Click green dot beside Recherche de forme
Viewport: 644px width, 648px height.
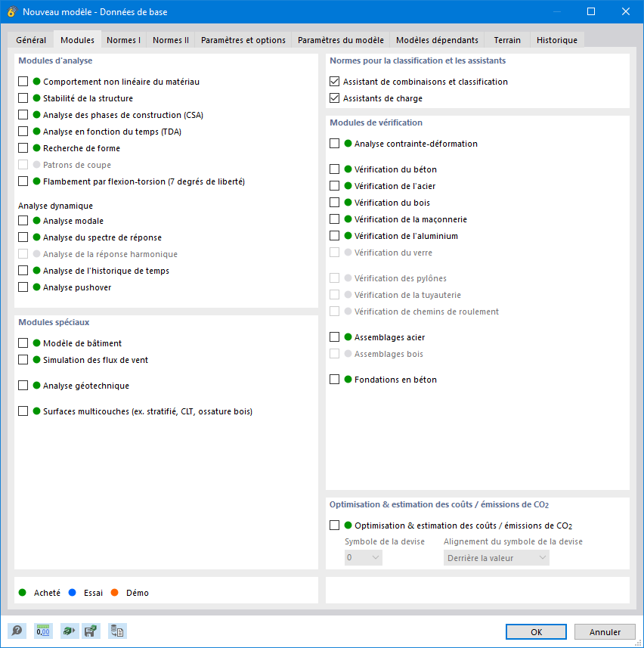point(36,147)
